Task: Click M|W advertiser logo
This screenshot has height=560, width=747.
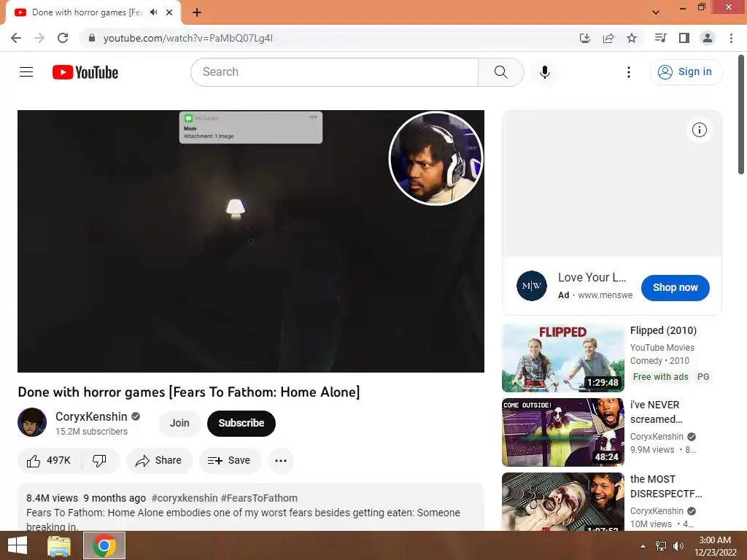Action: 532,286
